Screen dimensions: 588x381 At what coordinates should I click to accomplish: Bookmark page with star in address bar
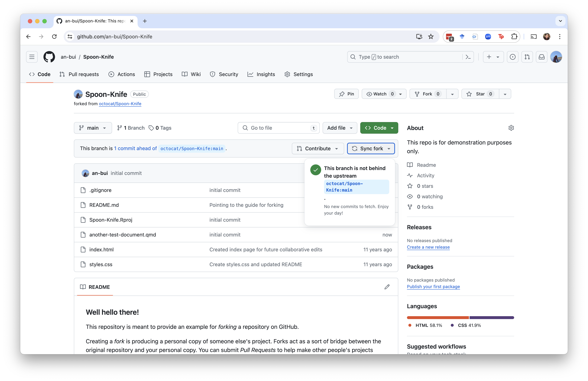pos(431,37)
